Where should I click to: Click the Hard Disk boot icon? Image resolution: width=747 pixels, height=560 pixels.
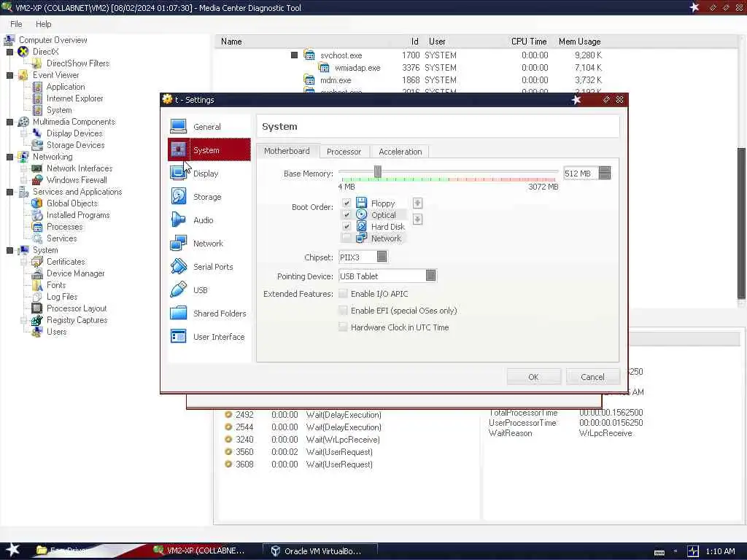click(x=362, y=226)
